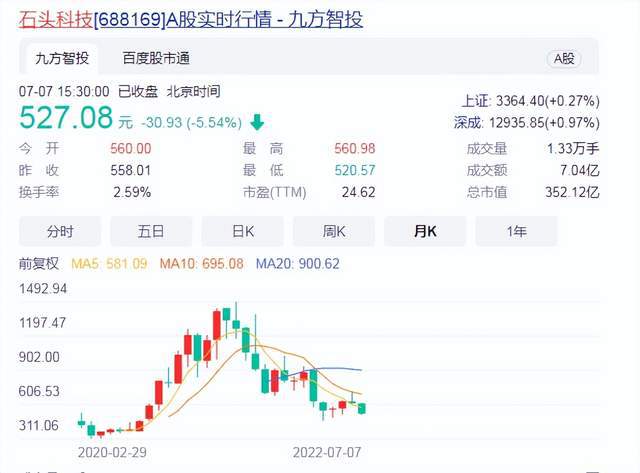Click the MA5: 581.09 legend

coord(109,264)
